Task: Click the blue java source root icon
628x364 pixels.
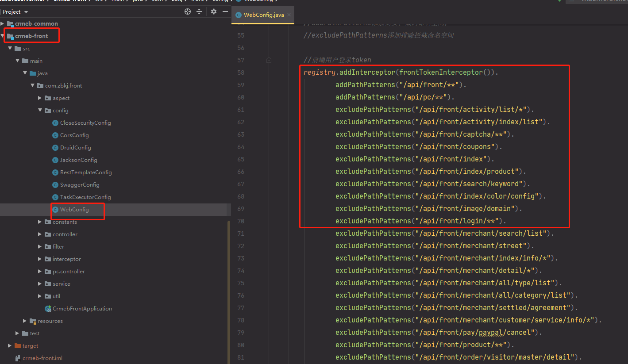Action: pyautogui.click(x=33, y=73)
